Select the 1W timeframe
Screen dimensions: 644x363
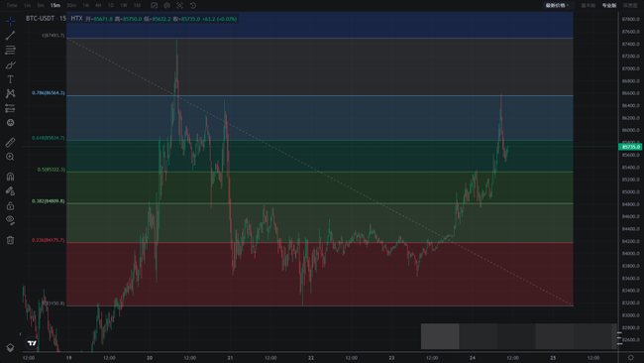[x=124, y=5]
